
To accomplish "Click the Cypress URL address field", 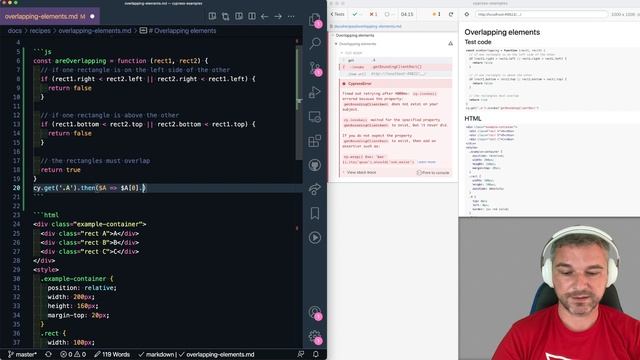I will [x=541, y=14].
